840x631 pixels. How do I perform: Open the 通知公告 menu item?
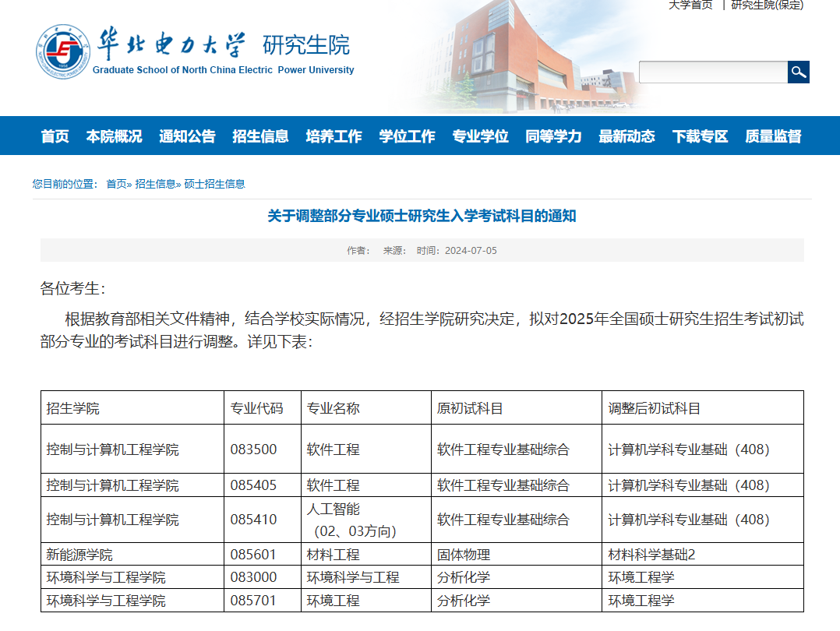[187, 136]
